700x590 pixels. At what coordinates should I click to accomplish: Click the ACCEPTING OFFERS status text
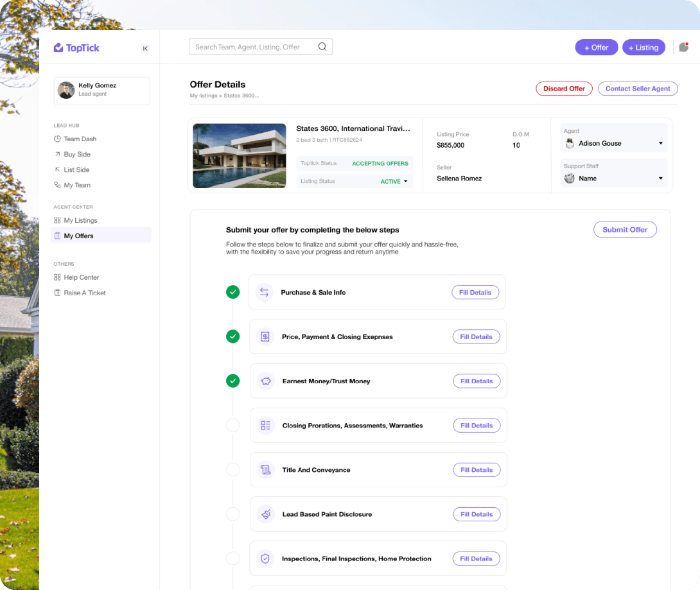coord(380,163)
